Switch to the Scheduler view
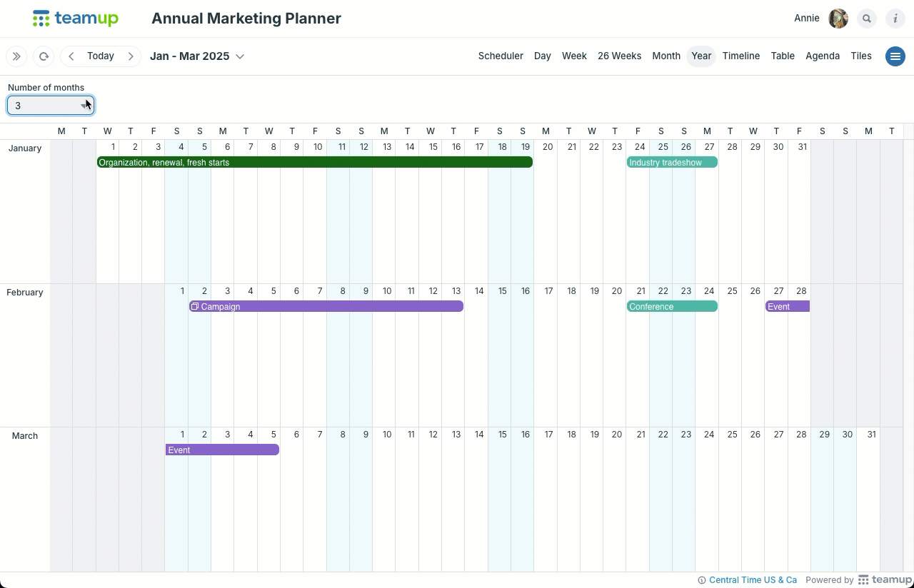The width and height of the screenshot is (914, 588). click(x=501, y=56)
